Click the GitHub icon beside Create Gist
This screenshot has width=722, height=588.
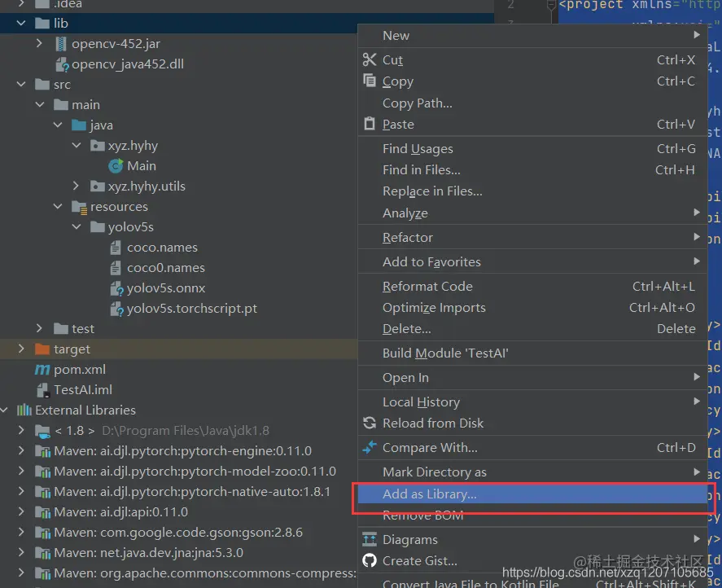pyautogui.click(x=370, y=560)
